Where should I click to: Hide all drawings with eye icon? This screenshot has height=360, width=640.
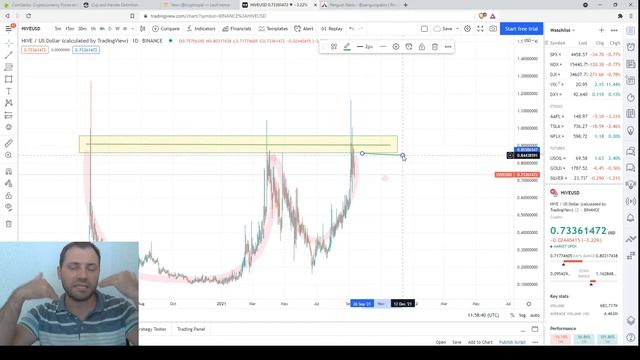(x=9, y=207)
